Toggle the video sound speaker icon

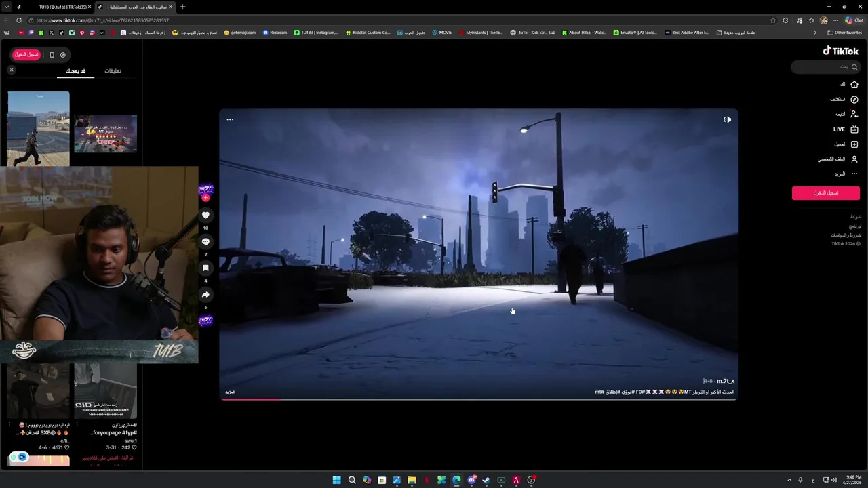[727, 119]
